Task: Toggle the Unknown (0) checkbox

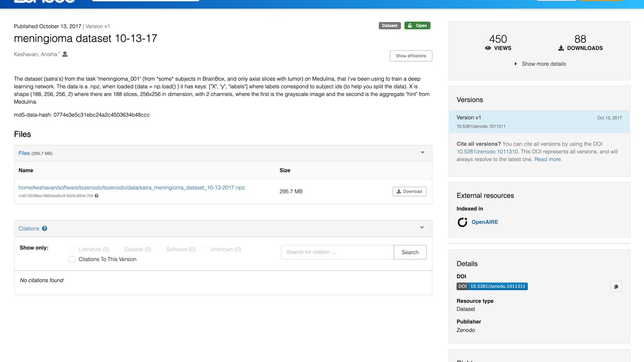Action: click(x=204, y=249)
